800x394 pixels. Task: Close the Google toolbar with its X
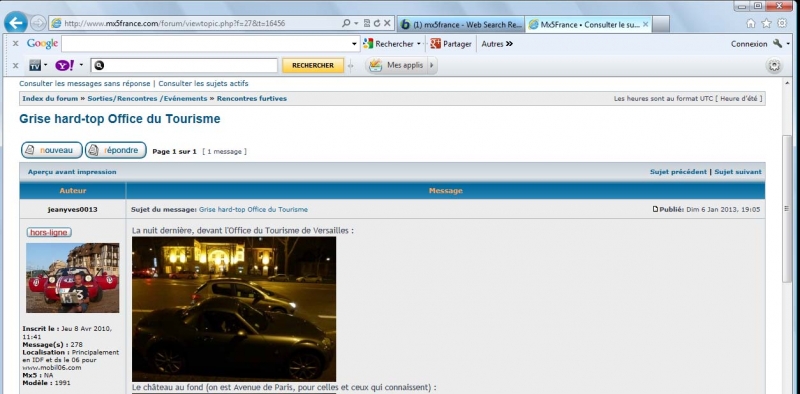[x=15, y=44]
